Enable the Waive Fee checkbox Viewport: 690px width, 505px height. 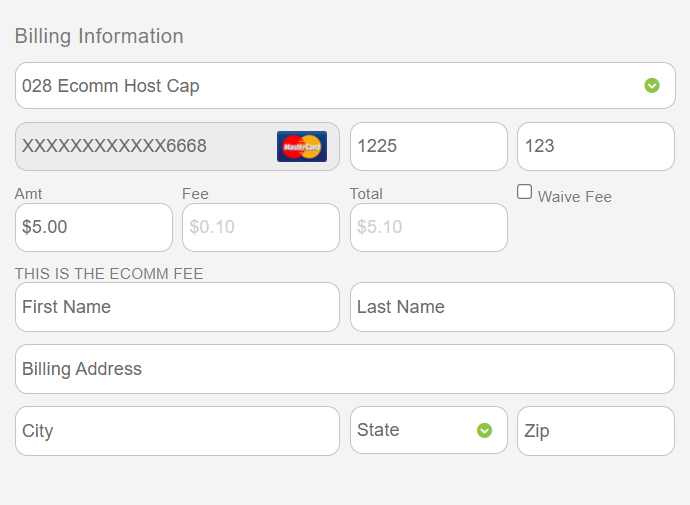(525, 192)
